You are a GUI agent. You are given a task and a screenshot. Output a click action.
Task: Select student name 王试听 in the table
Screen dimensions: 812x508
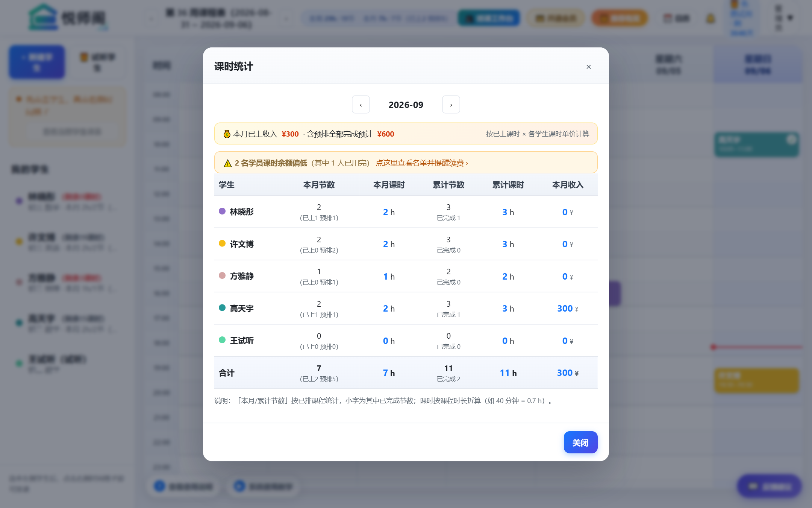coord(242,341)
